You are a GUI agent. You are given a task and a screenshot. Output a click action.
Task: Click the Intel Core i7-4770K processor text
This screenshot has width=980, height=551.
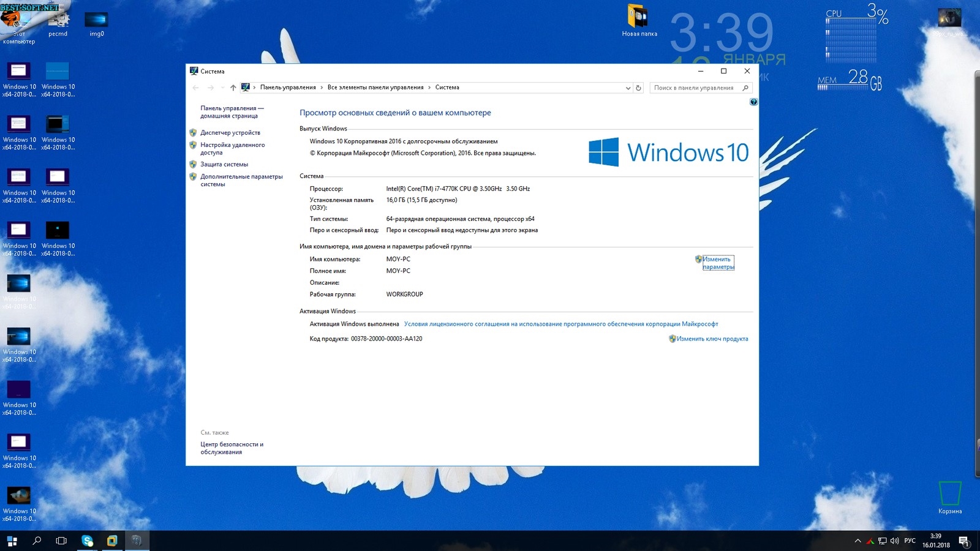[458, 189]
